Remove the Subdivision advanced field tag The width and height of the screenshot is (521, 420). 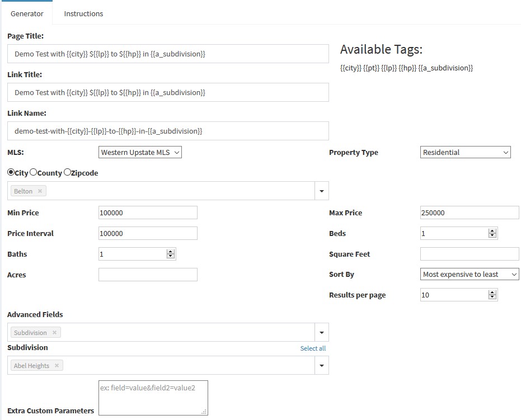click(54, 332)
